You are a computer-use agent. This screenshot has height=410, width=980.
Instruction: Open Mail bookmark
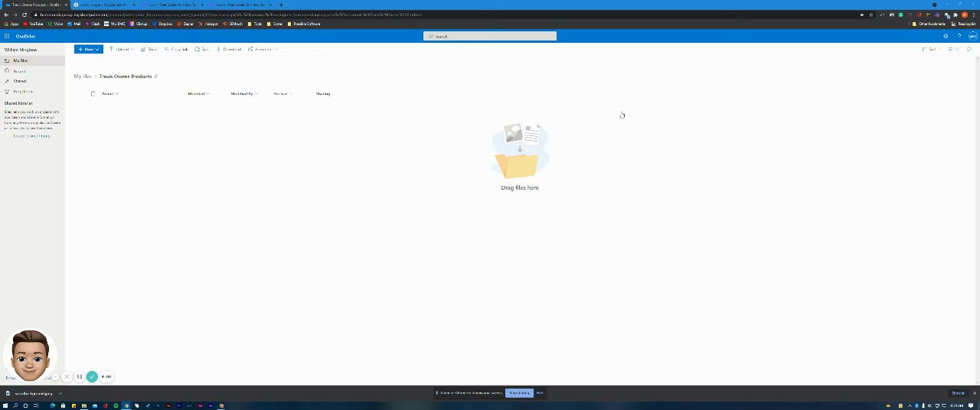[x=74, y=24]
